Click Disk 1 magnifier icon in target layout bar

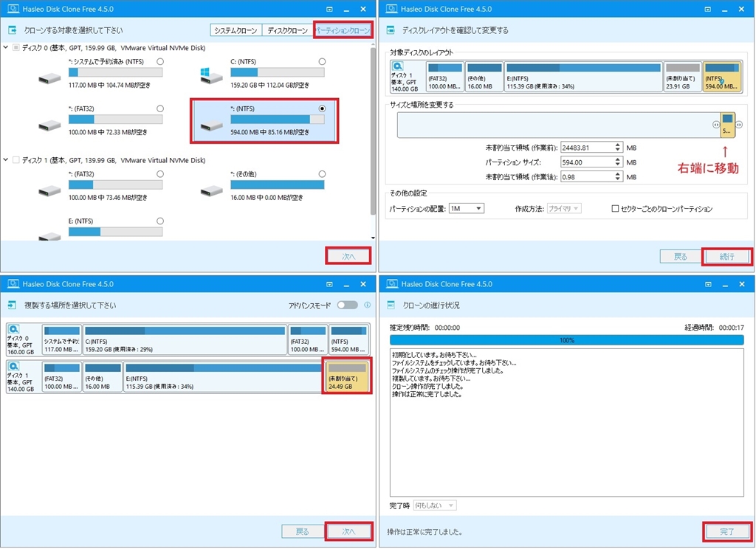(x=397, y=66)
